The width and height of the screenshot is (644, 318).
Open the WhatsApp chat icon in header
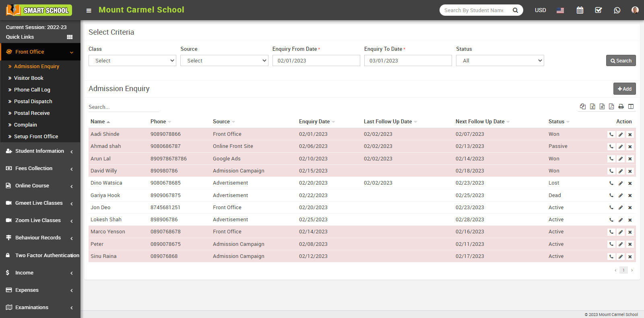[617, 10]
